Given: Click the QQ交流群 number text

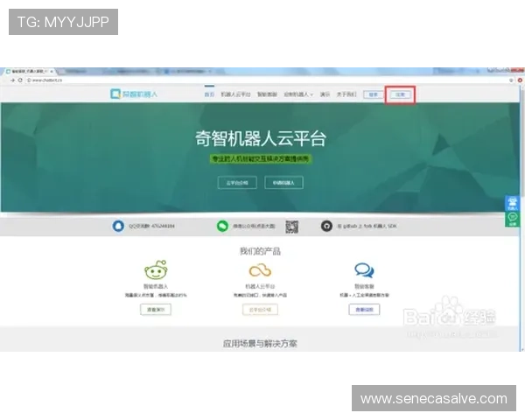Looking at the screenshot, I should [x=151, y=226].
